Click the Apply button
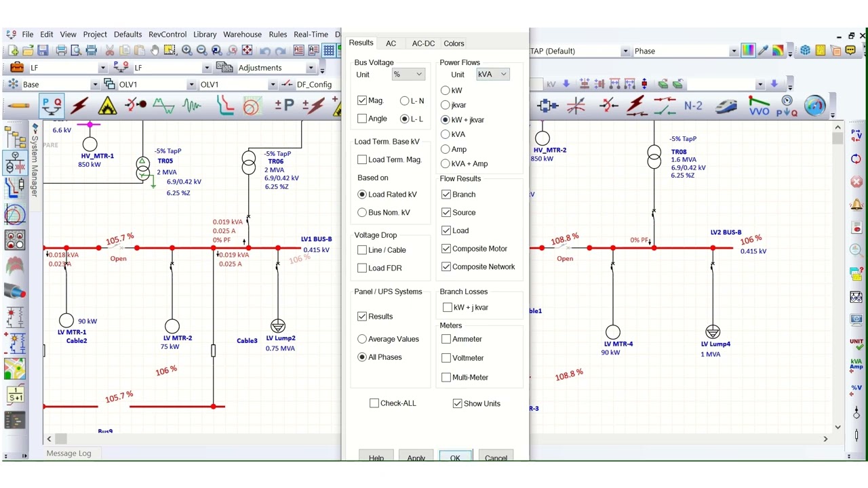The width and height of the screenshot is (868, 488). pyautogui.click(x=416, y=457)
